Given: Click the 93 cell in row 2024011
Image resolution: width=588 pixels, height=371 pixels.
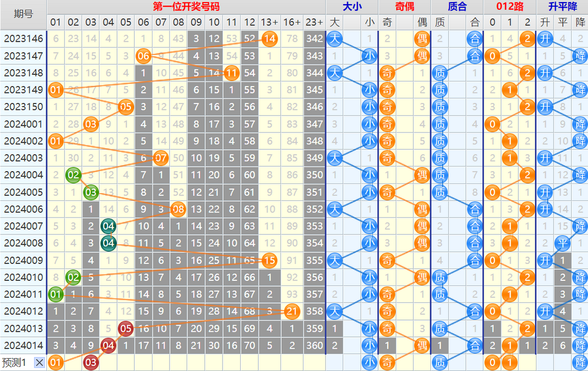Looking at the screenshot, I should (292, 294).
